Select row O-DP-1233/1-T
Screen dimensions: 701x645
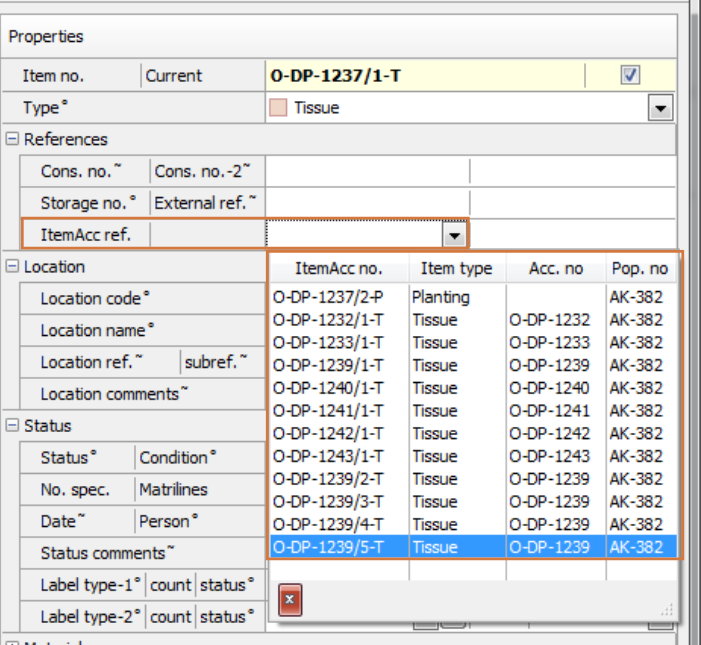pyautogui.click(x=473, y=342)
